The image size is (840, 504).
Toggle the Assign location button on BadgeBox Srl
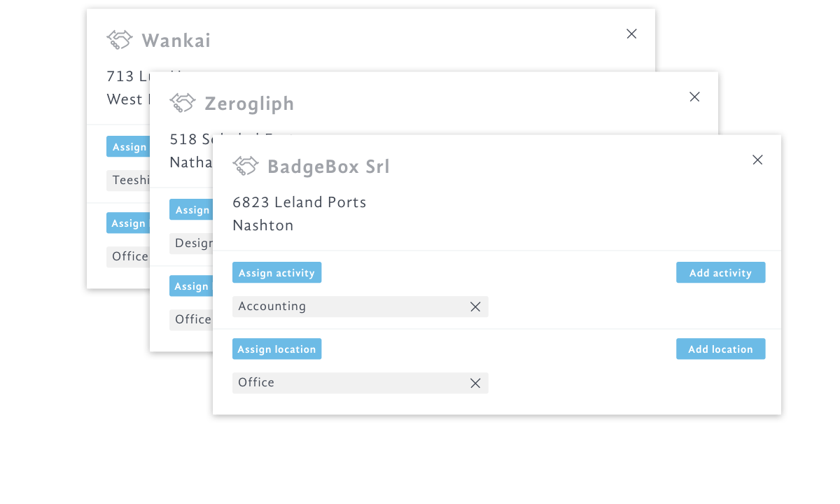(276, 349)
